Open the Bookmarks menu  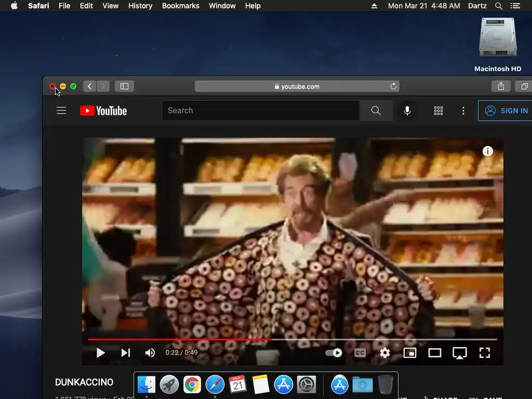(x=180, y=6)
